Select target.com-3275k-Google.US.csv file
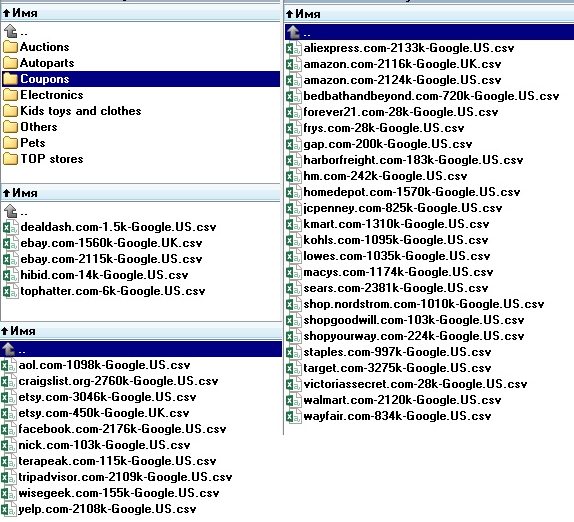Screen dimensions: 574x522 (397, 368)
